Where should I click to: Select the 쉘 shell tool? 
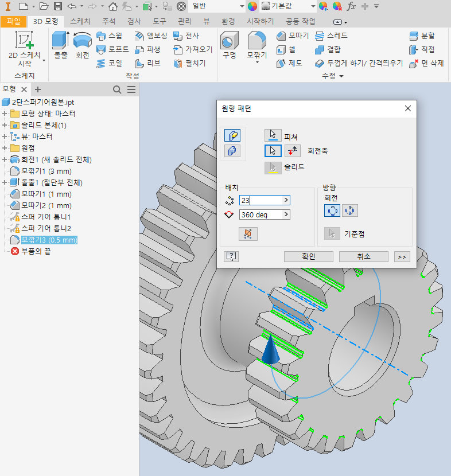tap(286, 49)
